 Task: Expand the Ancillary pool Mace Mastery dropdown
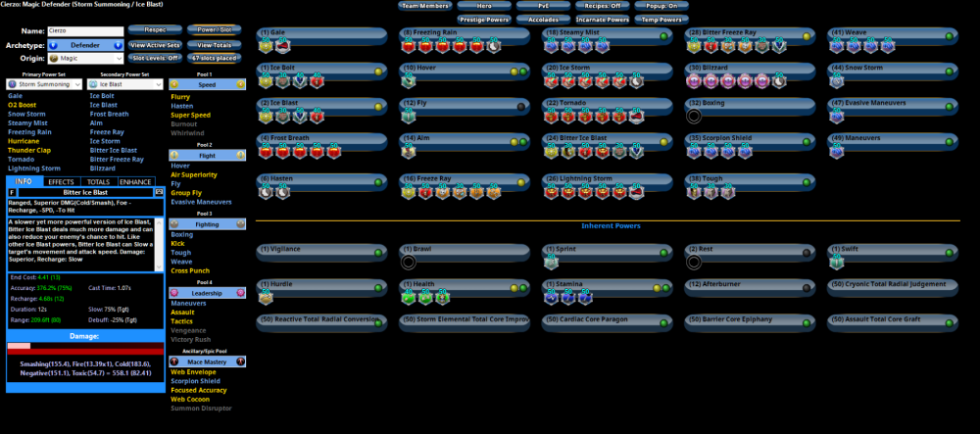click(x=207, y=362)
